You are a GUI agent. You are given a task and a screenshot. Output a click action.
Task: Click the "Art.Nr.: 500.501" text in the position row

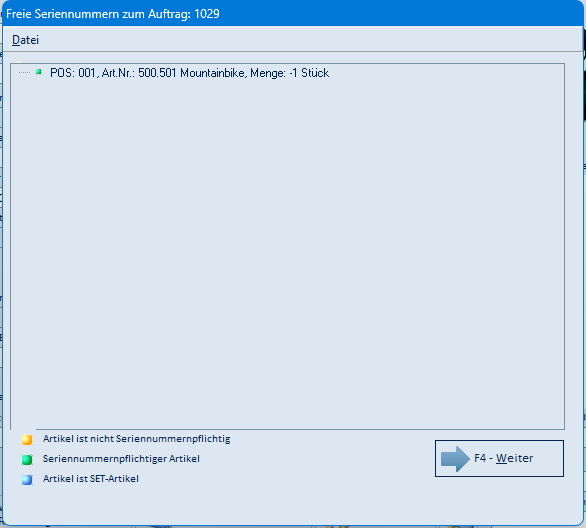139,73
